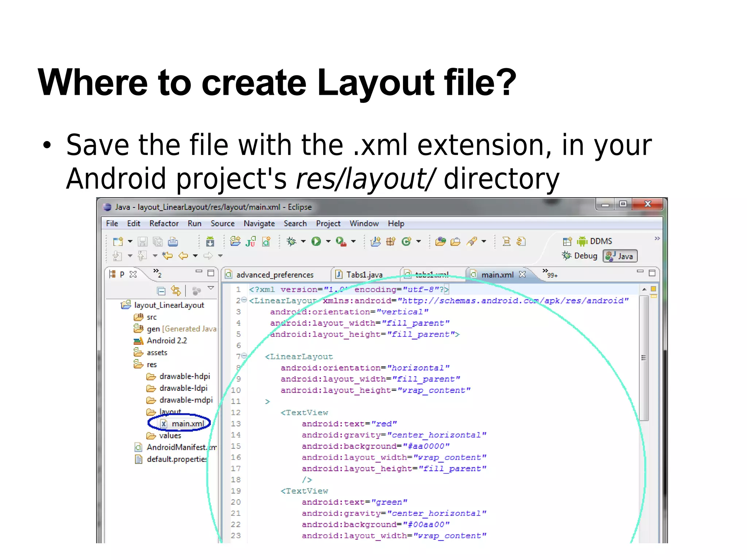
Task: Click the editor vertical scrollbar thumb
Action: coord(644,358)
